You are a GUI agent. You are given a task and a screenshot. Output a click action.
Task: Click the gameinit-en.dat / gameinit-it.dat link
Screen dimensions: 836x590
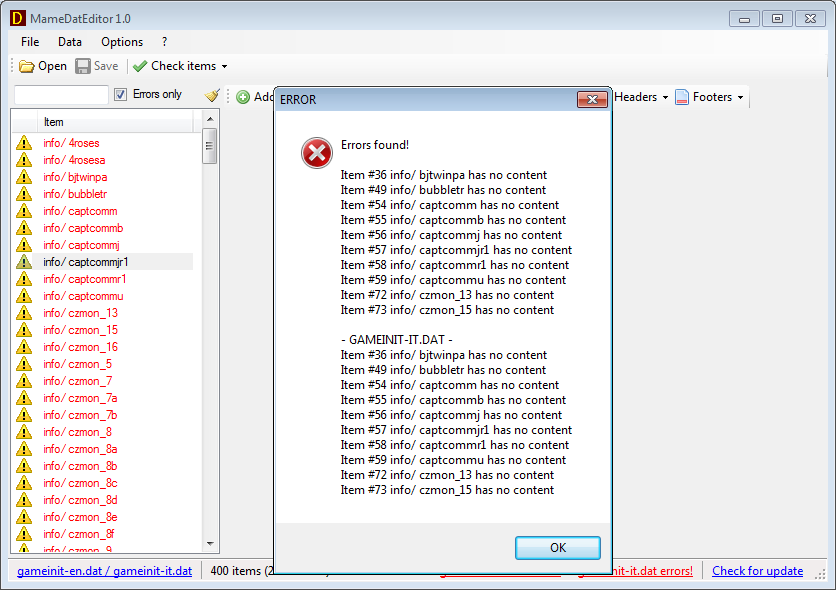point(104,571)
